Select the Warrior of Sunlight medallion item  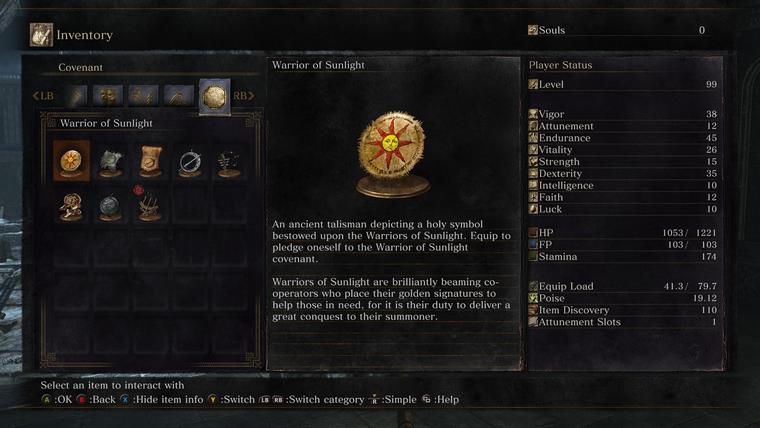click(71, 161)
